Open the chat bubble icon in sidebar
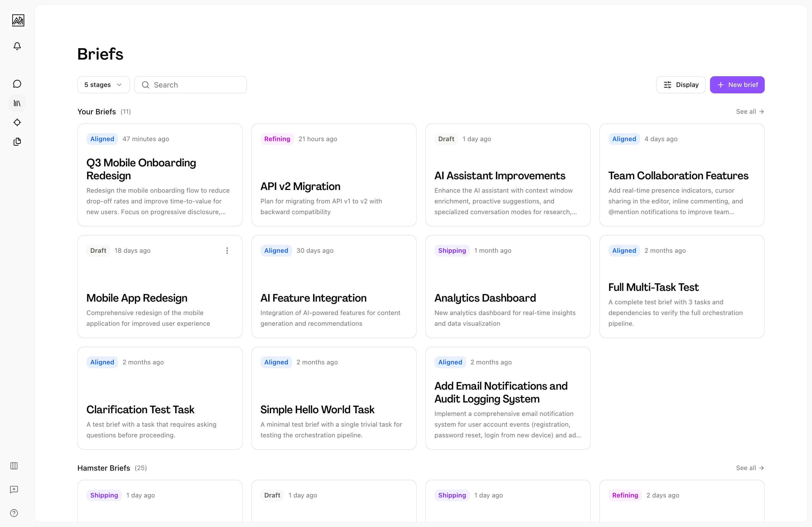 [x=17, y=84]
